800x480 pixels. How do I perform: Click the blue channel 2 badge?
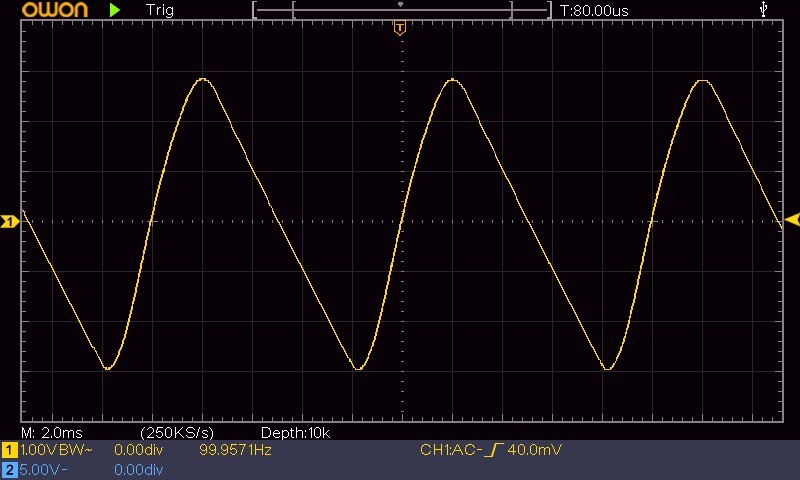coord(9,470)
